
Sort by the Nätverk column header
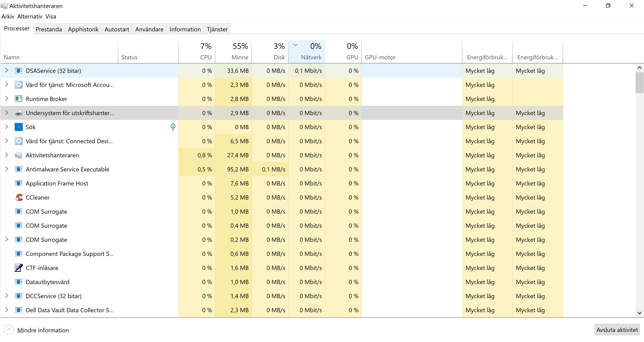tap(307, 52)
